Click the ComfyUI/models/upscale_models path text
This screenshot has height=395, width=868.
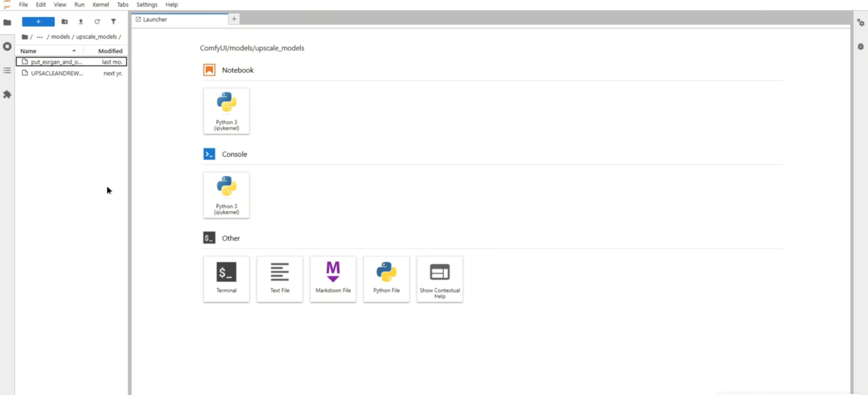click(252, 48)
